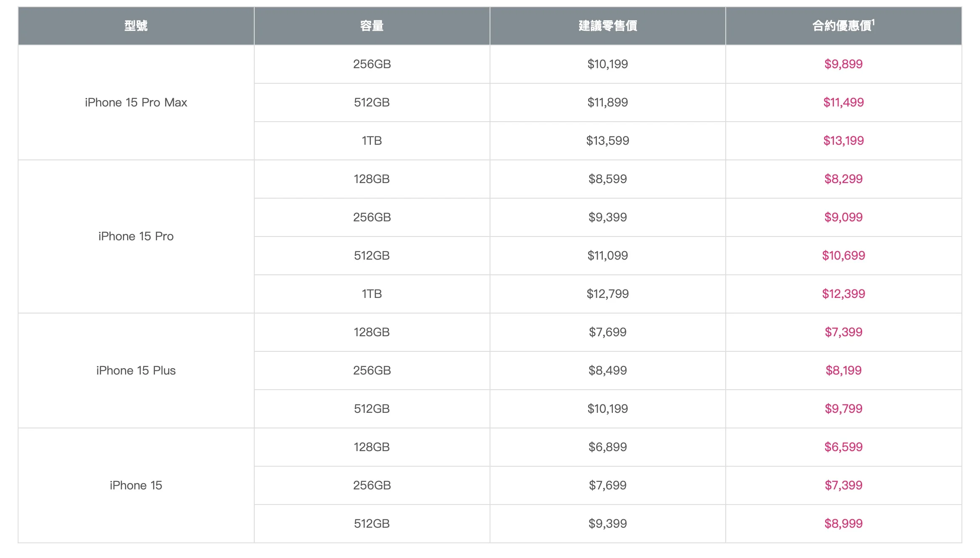
Task: Select the iPhone 15 Pro model cell
Action: point(136,236)
